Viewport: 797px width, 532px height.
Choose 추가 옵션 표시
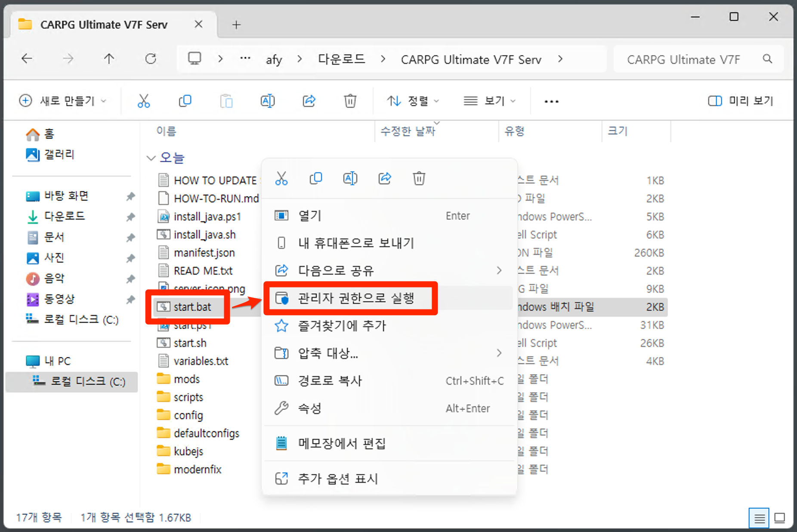389,479
